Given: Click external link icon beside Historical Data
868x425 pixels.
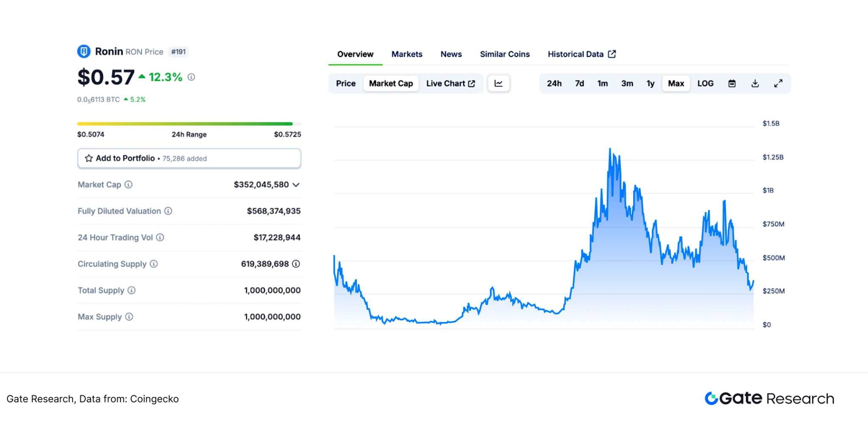Looking at the screenshot, I should click(x=612, y=54).
